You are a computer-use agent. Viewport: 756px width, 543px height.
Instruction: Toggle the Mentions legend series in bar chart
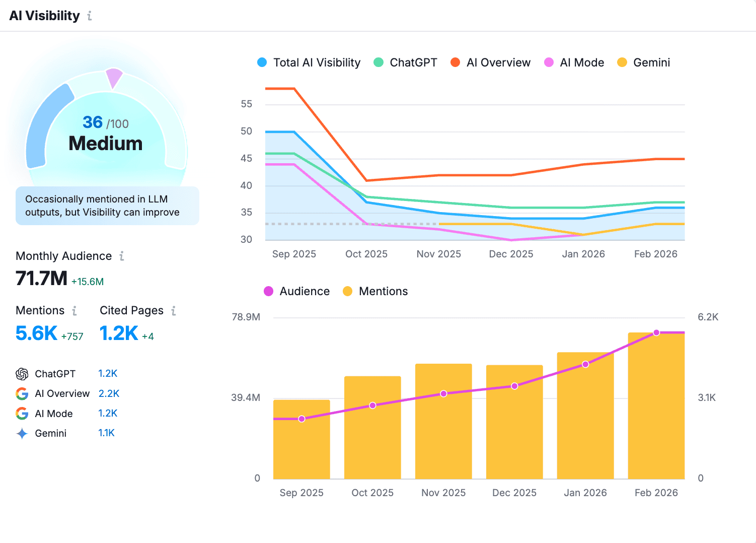coord(375,291)
